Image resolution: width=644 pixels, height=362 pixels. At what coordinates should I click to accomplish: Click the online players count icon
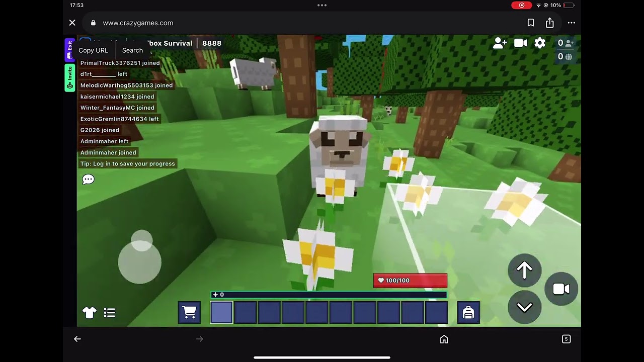(569, 43)
